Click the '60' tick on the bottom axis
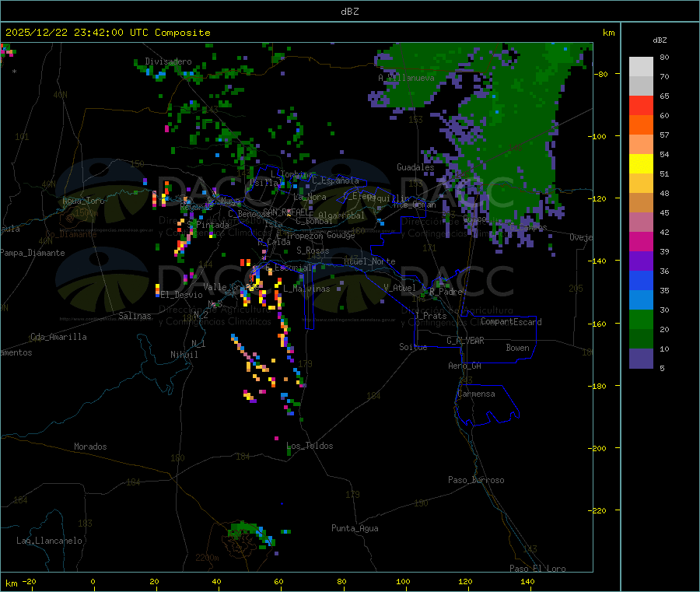This screenshot has width=700, height=592. coord(278,582)
